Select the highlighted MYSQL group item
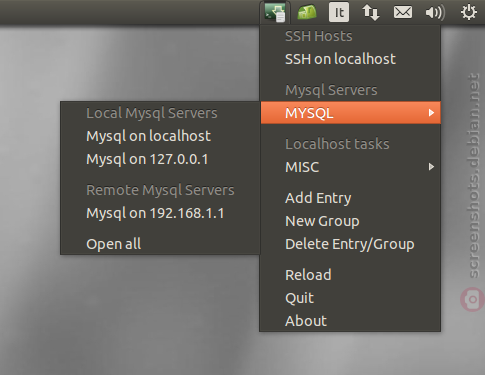Screen dimensions: 485x375 351,113
